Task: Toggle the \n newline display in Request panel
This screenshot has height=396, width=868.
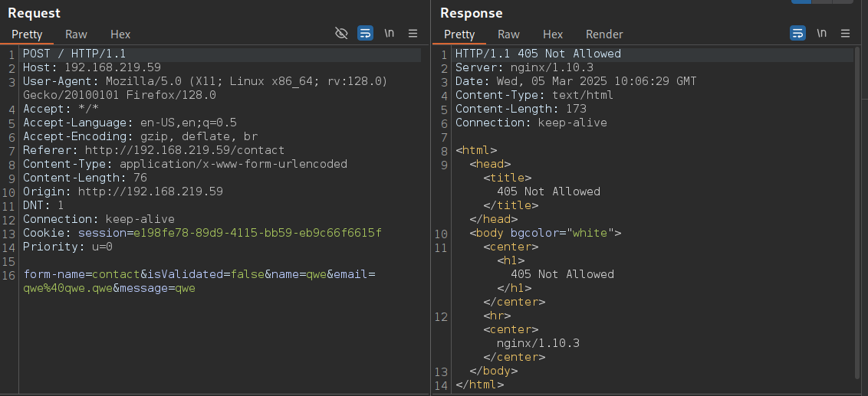Action: click(390, 33)
